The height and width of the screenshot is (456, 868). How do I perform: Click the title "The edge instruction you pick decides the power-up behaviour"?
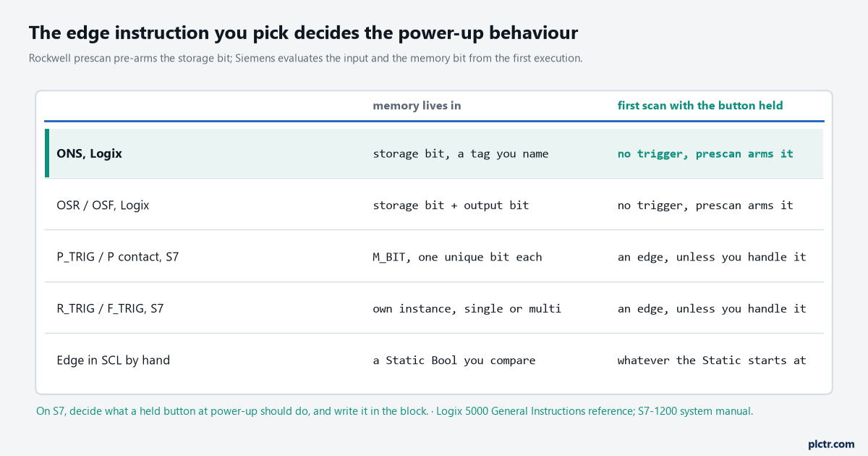[x=303, y=33]
